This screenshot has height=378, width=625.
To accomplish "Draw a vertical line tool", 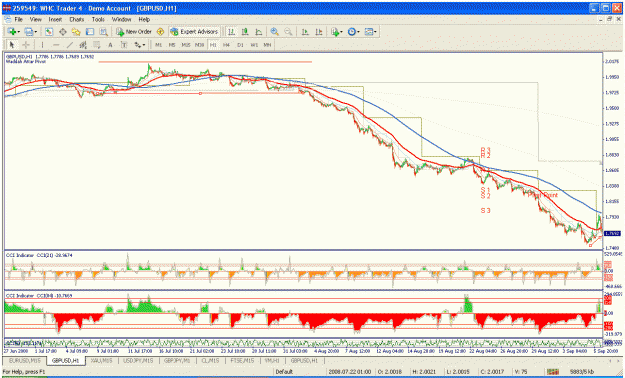I will click(x=42, y=45).
